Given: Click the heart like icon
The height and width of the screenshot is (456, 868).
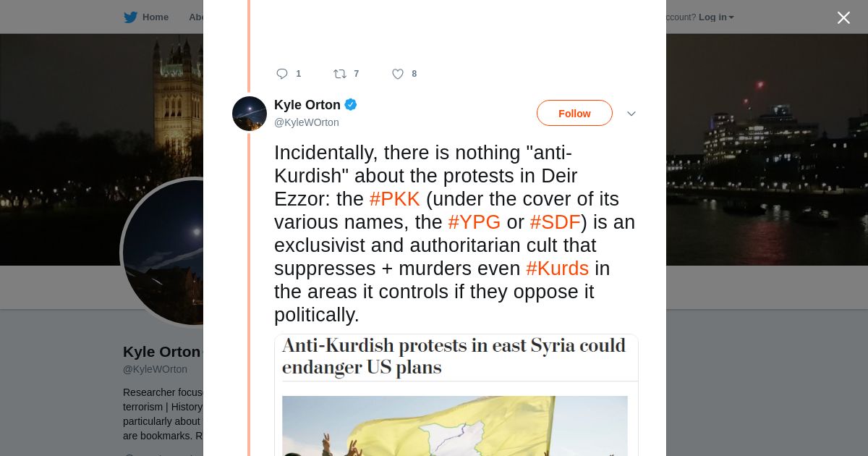Looking at the screenshot, I should (398, 74).
